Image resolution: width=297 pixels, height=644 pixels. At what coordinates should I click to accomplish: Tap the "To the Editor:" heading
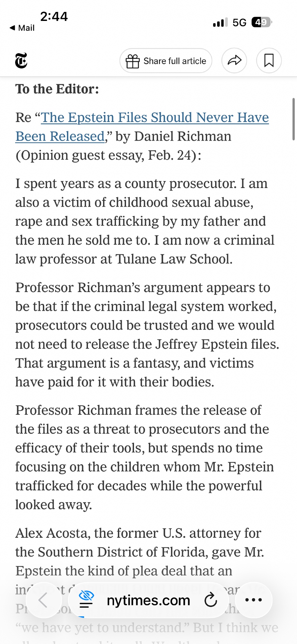(x=57, y=89)
